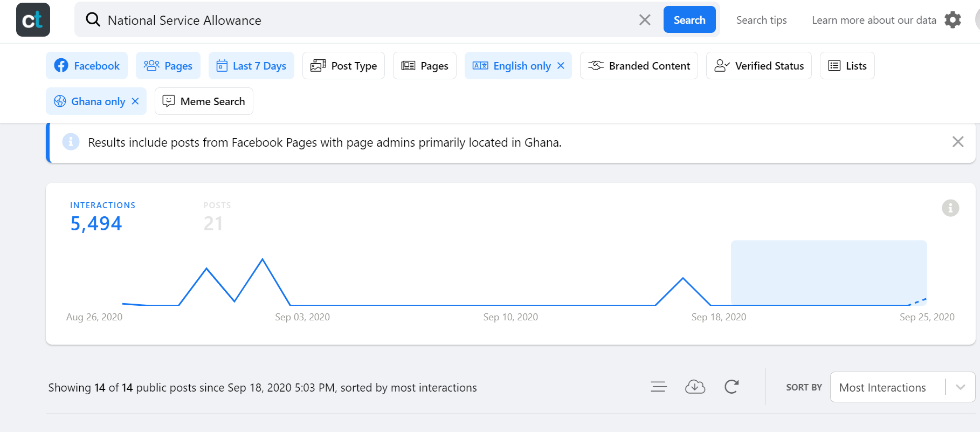Click the Sep 10, 2020 axis label
Viewport: 980px width, 432px height.
click(x=510, y=317)
